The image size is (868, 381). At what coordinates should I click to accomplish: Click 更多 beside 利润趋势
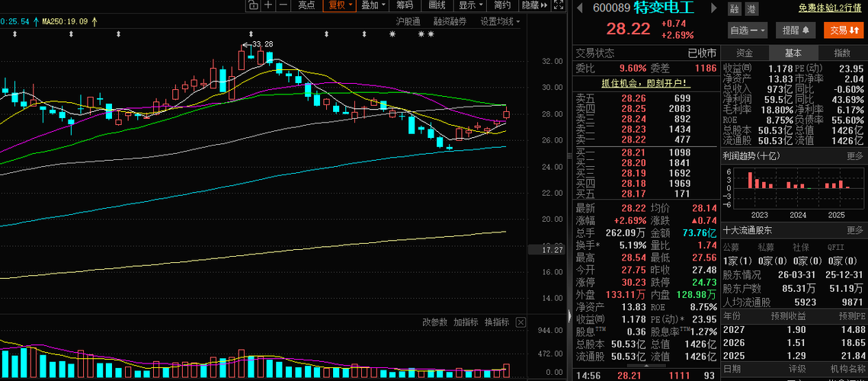coord(855,156)
